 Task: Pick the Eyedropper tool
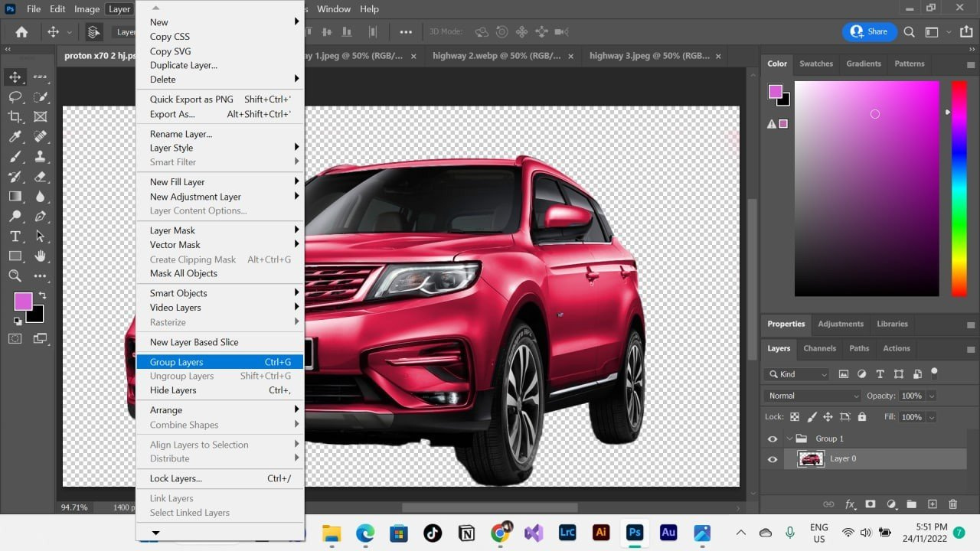coord(15,137)
